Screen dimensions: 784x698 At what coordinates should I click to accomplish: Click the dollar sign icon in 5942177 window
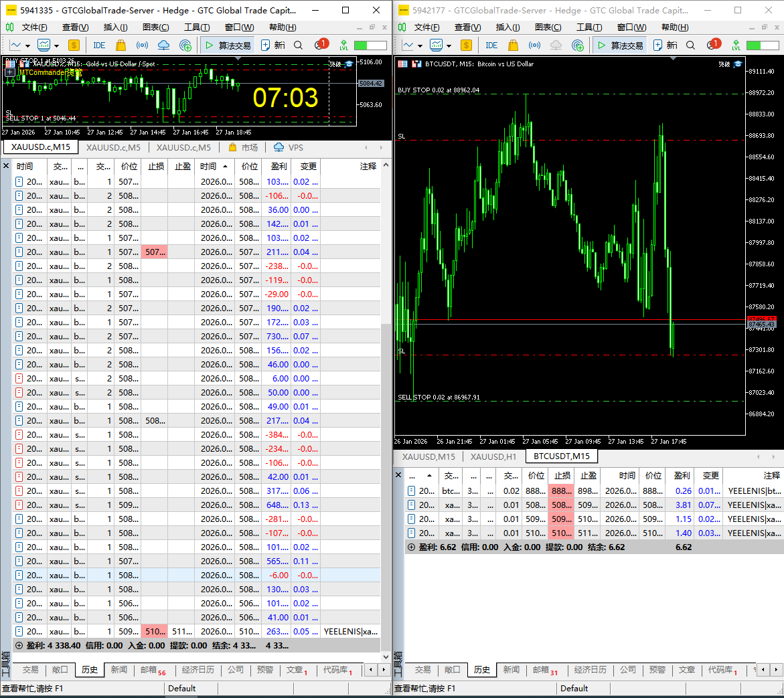tap(467, 46)
